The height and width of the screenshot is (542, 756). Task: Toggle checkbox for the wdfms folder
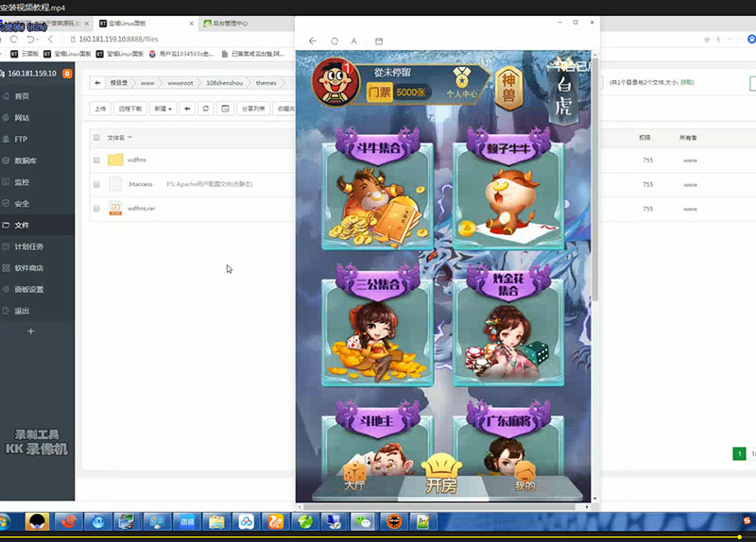tap(96, 160)
